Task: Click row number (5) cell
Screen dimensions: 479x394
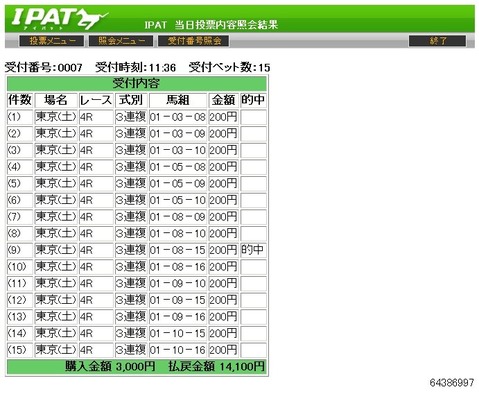Action: click(x=20, y=184)
